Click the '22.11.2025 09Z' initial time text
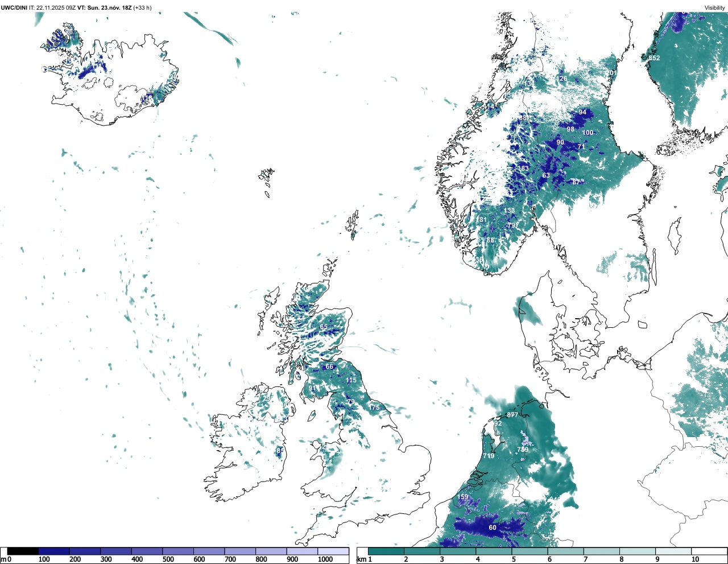Screen dimensions: 728x564 pyautogui.click(x=56, y=8)
